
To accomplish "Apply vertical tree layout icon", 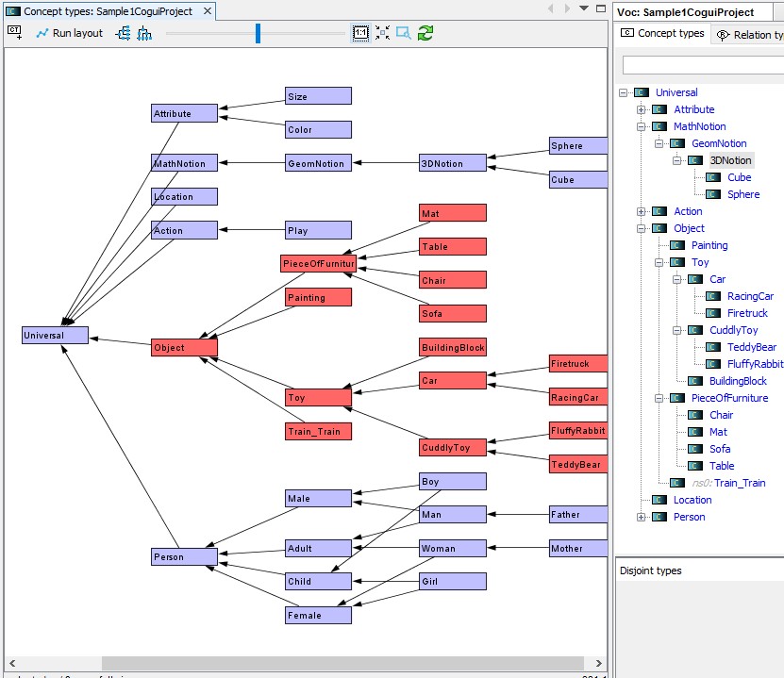I will 144,33.
